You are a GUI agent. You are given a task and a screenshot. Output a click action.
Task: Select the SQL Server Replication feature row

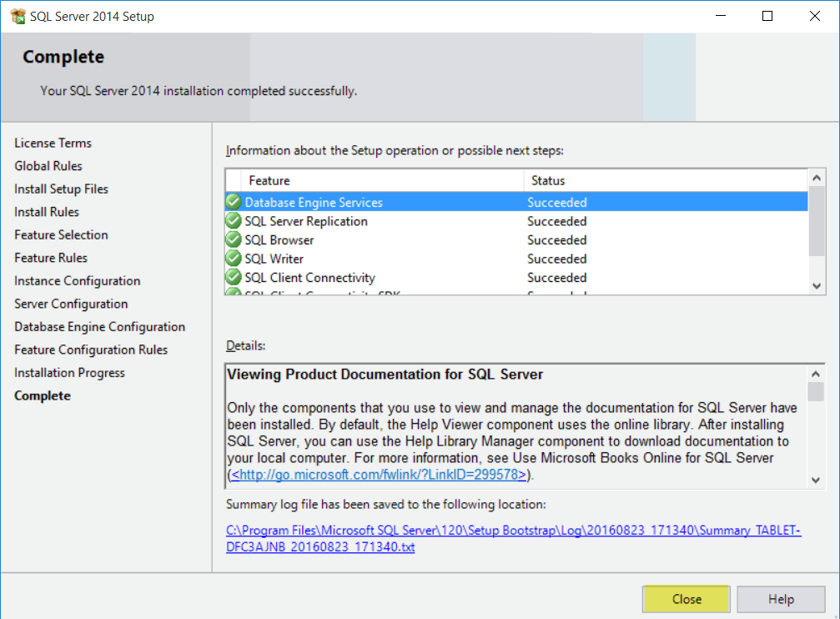(x=516, y=221)
